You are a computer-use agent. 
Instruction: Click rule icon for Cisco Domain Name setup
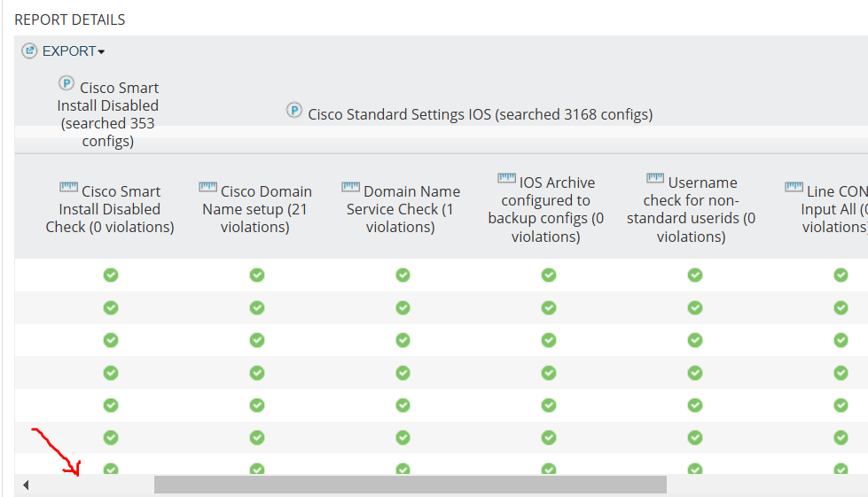[207, 188]
